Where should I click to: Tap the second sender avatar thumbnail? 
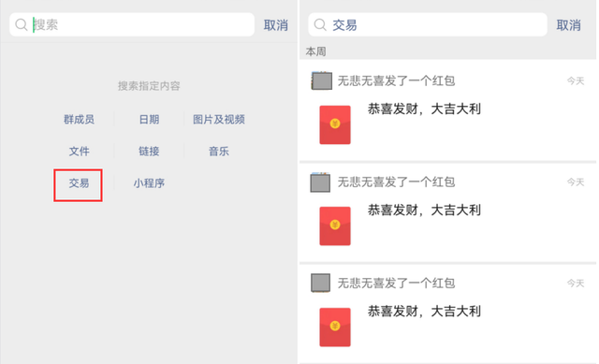(x=320, y=182)
